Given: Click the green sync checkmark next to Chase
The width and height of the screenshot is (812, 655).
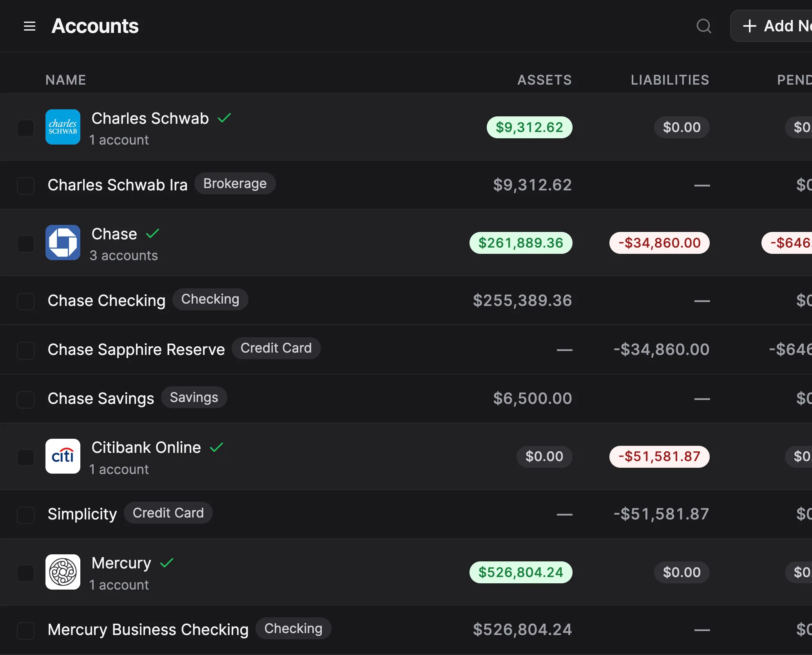Looking at the screenshot, I should point(152,233).
